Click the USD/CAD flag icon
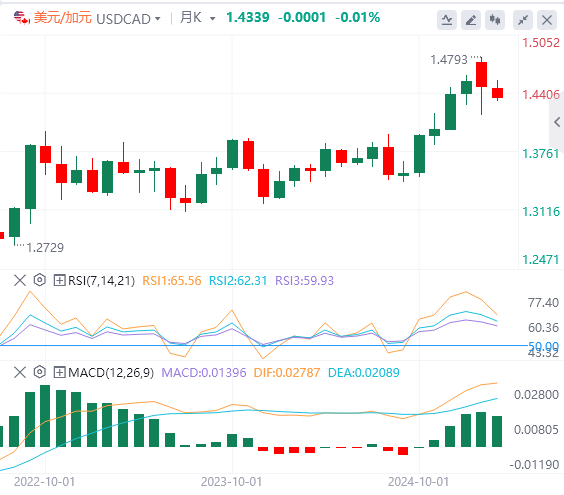This screenshot has height=495, width=564. pos(21,17)
